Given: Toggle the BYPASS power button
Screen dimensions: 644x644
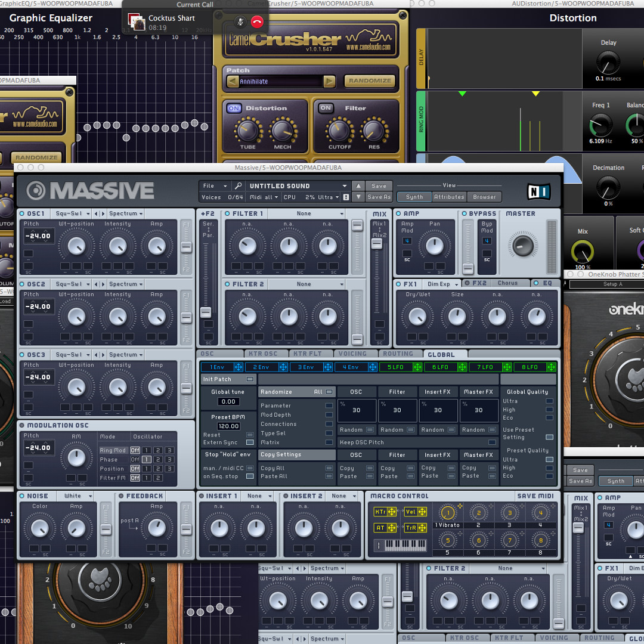Looking at the screenshot, I should click(x=465, y=213).
